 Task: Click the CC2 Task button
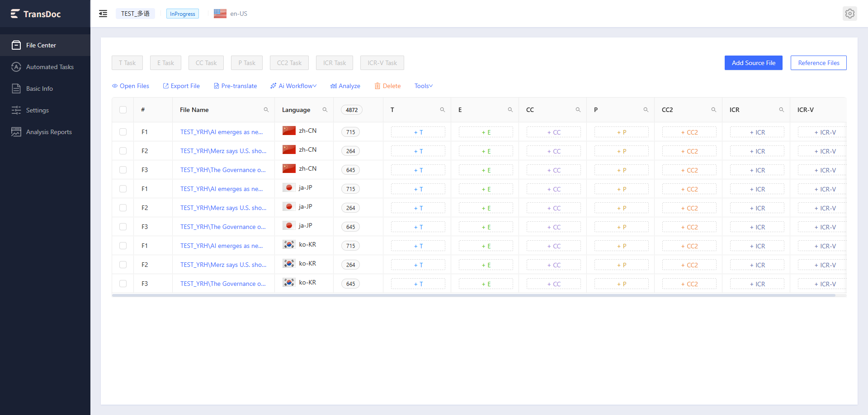point(289,63)
